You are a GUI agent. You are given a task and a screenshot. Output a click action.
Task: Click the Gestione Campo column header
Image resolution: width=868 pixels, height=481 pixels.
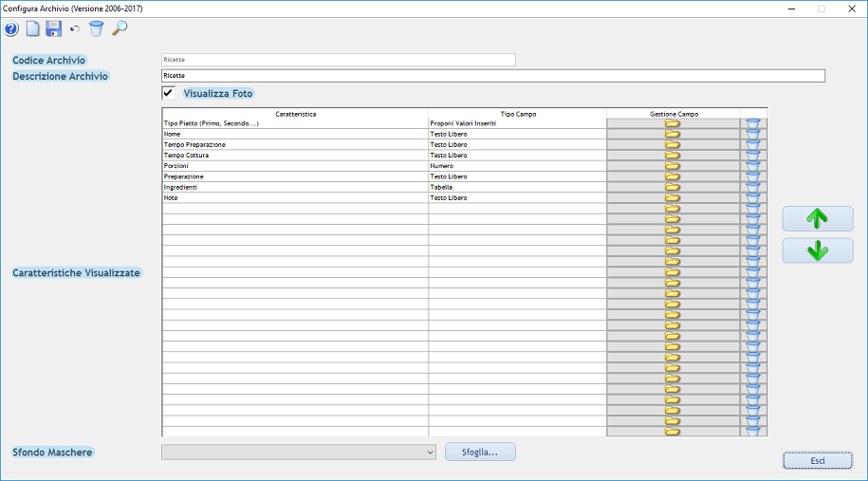[674, 114]
